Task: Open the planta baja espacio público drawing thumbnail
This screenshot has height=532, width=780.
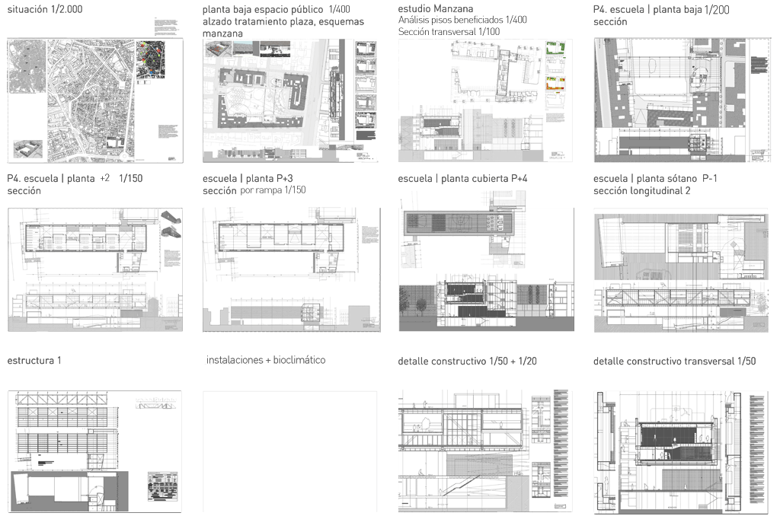Action: pyautogui.click(x=290, y=100)
